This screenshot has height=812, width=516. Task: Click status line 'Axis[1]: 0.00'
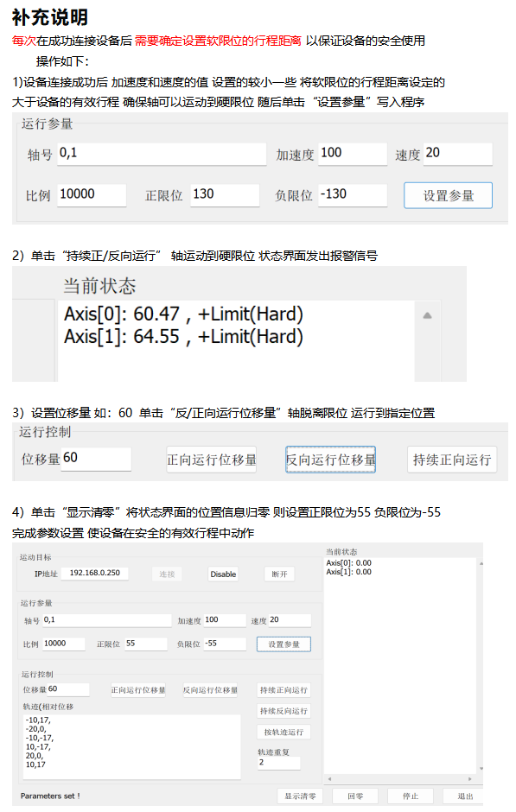click(348, 572)
